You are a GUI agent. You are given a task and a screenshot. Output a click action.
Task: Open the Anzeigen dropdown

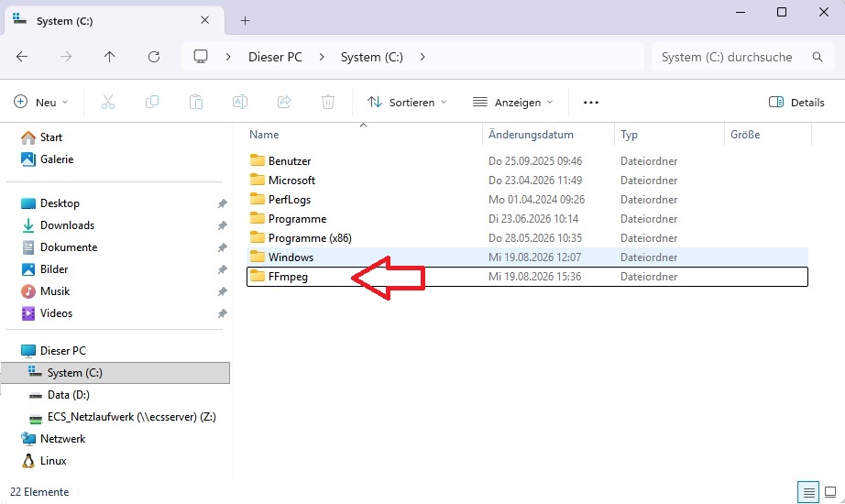click(512, 103)
